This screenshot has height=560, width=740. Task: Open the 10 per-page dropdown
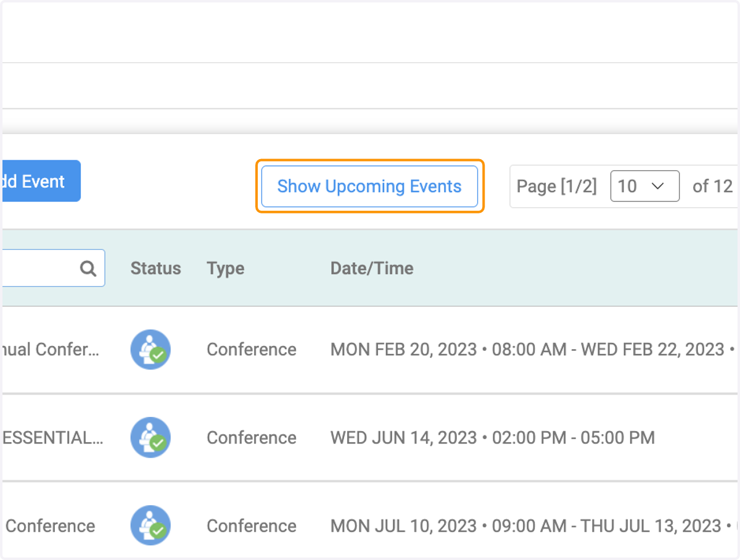(644, 186)
